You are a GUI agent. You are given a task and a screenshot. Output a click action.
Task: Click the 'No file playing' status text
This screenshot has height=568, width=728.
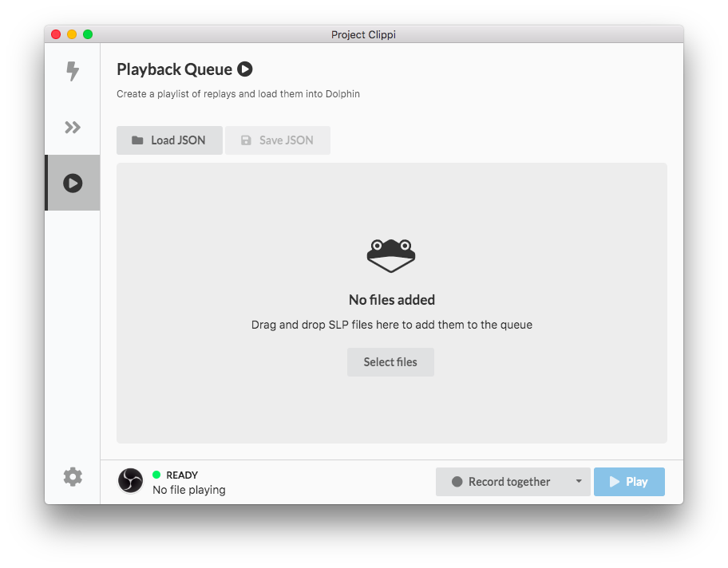click(x=189, y=490)
